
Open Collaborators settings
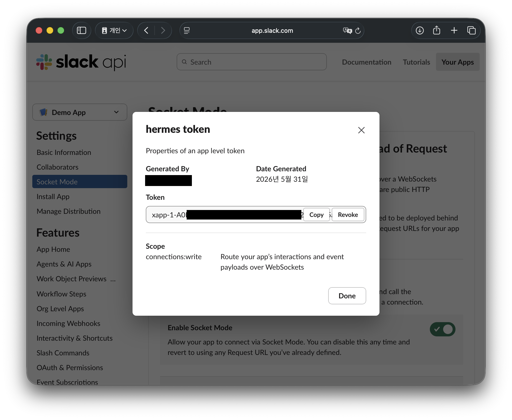coord(57,167)
